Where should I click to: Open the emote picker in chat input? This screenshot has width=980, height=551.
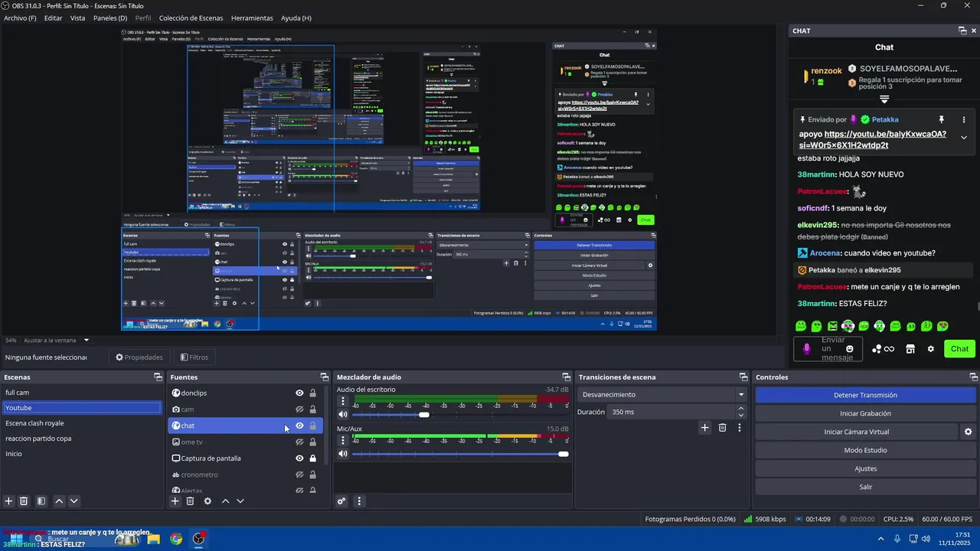850,349
